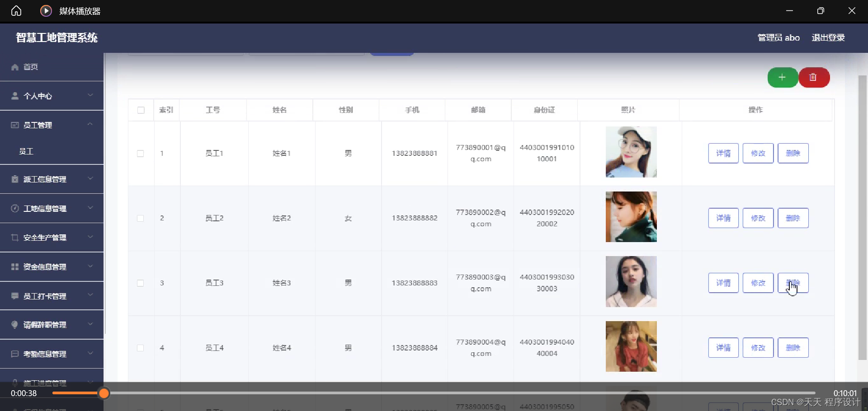Screen dimensions: 868x411
Task: Click the photo thumbnail of 员工1
Action: [x=631, y=152]
